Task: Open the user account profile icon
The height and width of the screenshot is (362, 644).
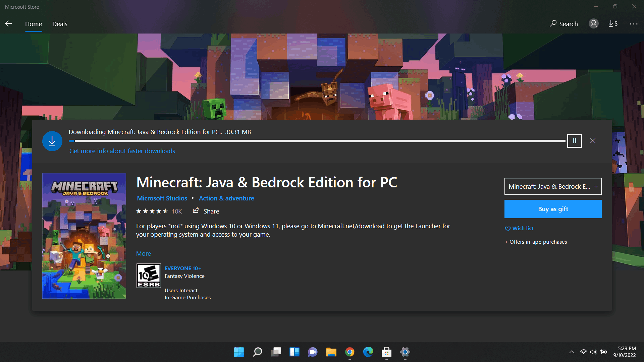Action: [593, 23]
